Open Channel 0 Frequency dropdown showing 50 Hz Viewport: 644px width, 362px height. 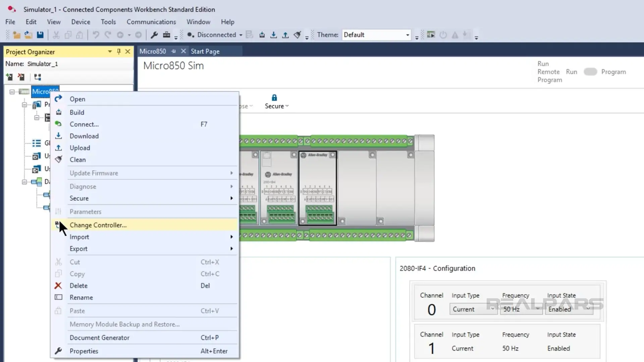[x=521, y=309]
